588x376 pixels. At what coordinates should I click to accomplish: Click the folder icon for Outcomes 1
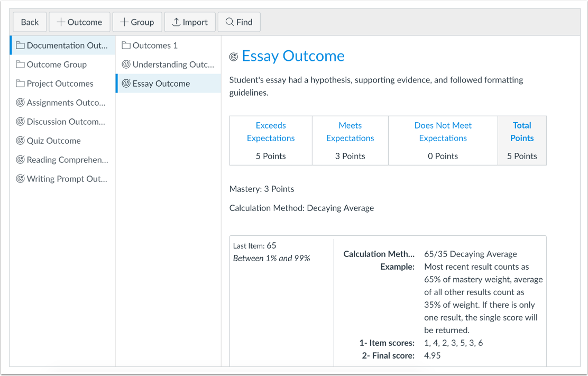coord(126,45)
